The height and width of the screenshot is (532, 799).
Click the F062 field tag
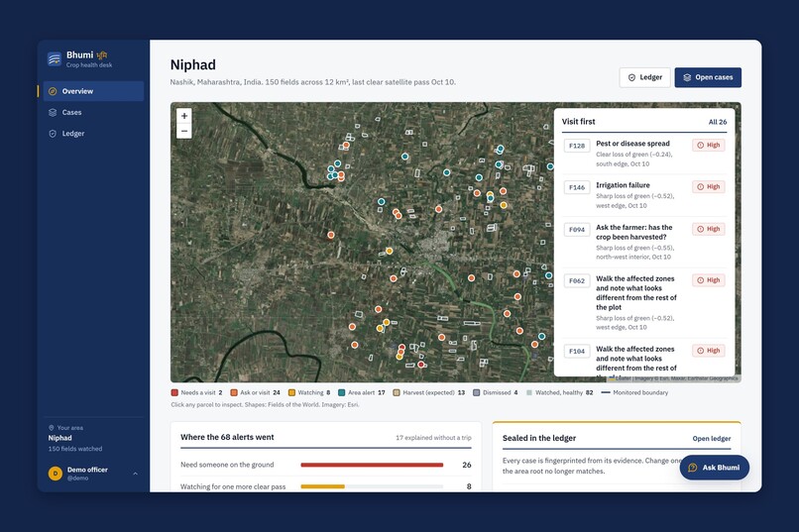(577, 280)
